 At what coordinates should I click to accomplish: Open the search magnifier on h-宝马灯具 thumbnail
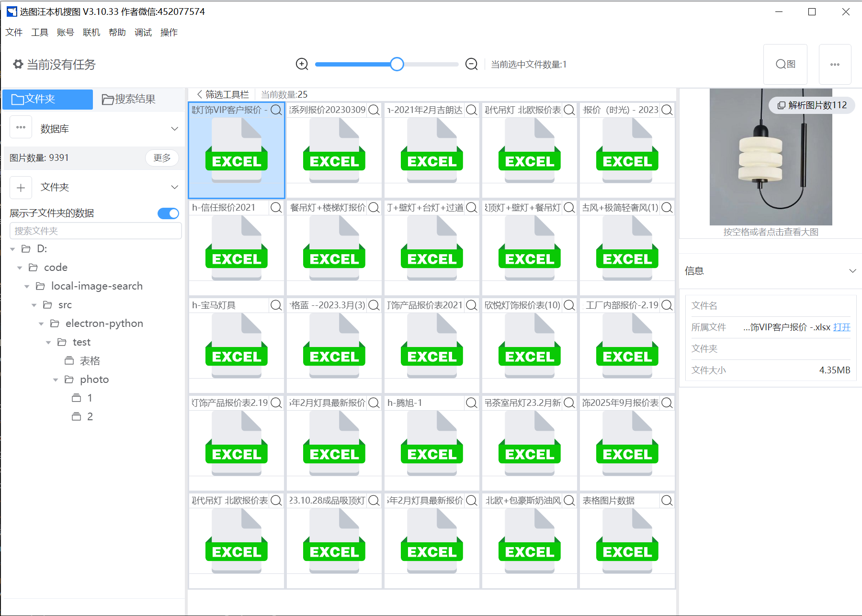click(276, 305)
